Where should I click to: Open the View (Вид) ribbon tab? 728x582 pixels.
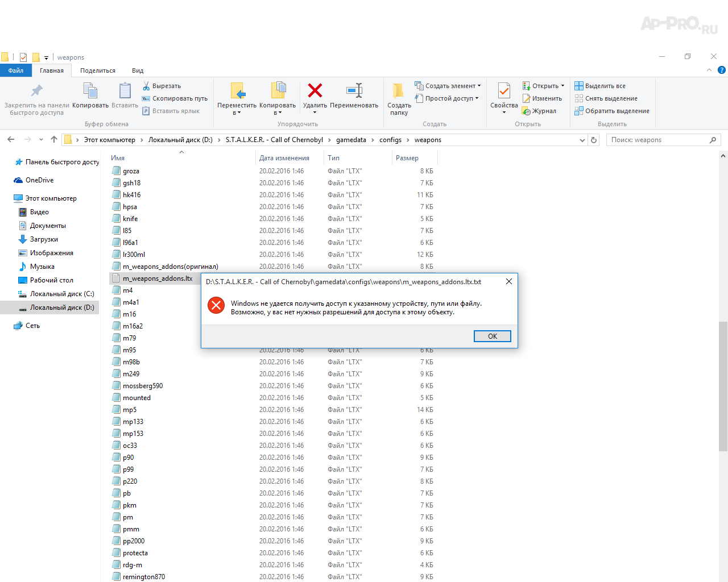pyautogui.click(x=138, y=70)
